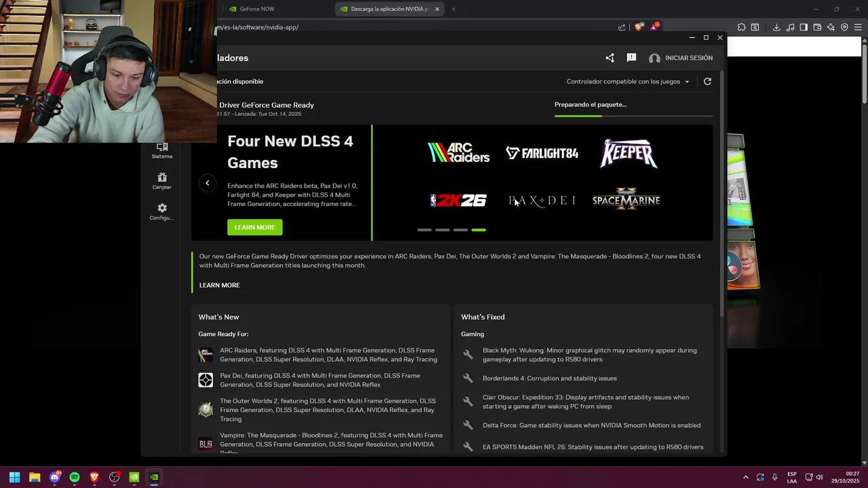Screen dimensions: 868x488
Task: Click the active fourth carousel indicator
Action: pos(479,230)
